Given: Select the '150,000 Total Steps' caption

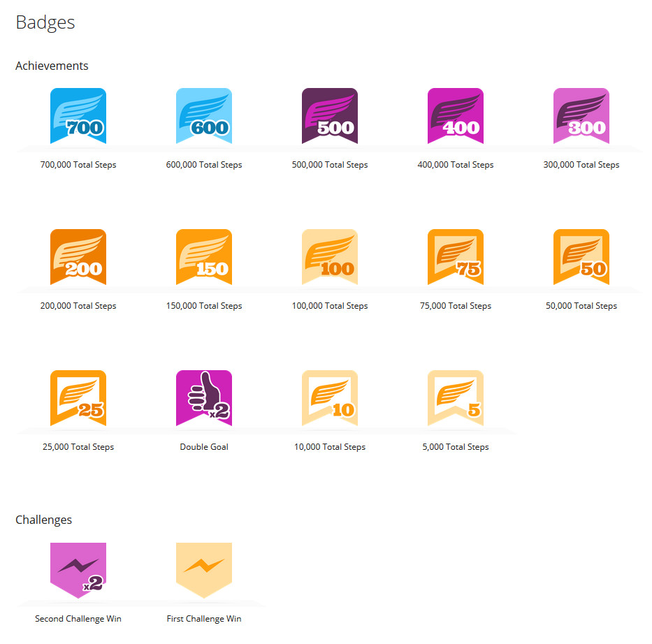Looking at the screenshot, I should 204,306.
